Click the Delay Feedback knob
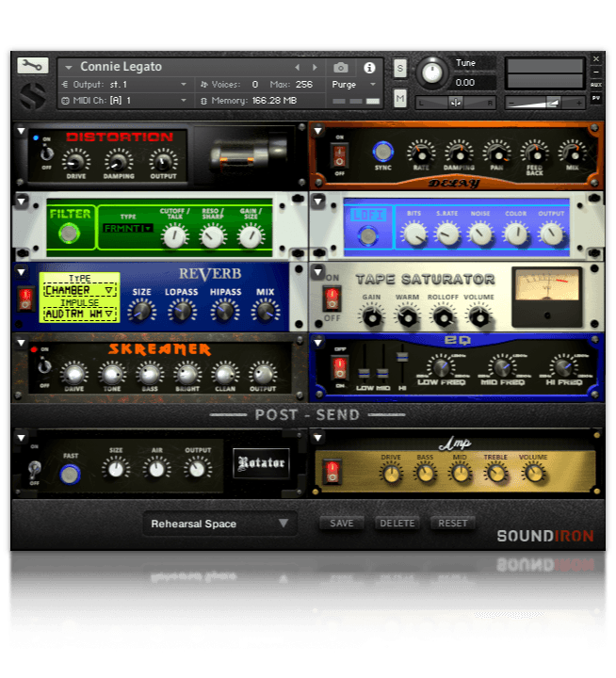 coord(535,153)
